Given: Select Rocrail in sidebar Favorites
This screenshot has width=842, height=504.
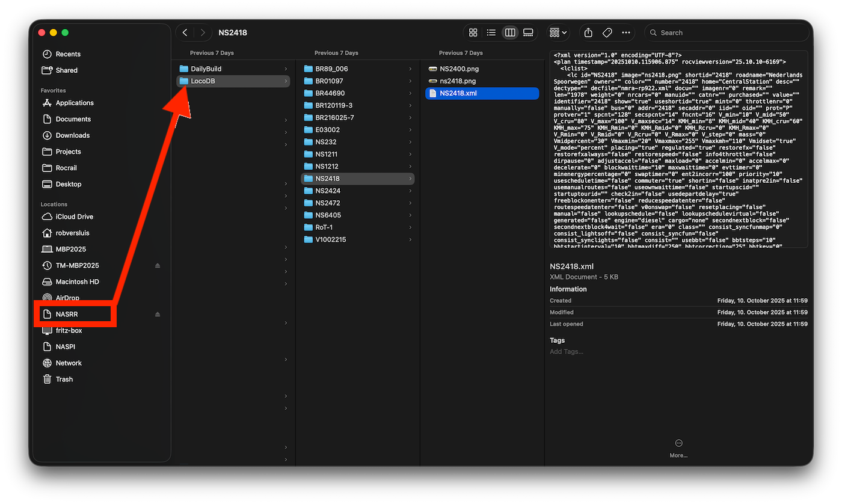Looking at the screenshot, I should tap(66, 168).
